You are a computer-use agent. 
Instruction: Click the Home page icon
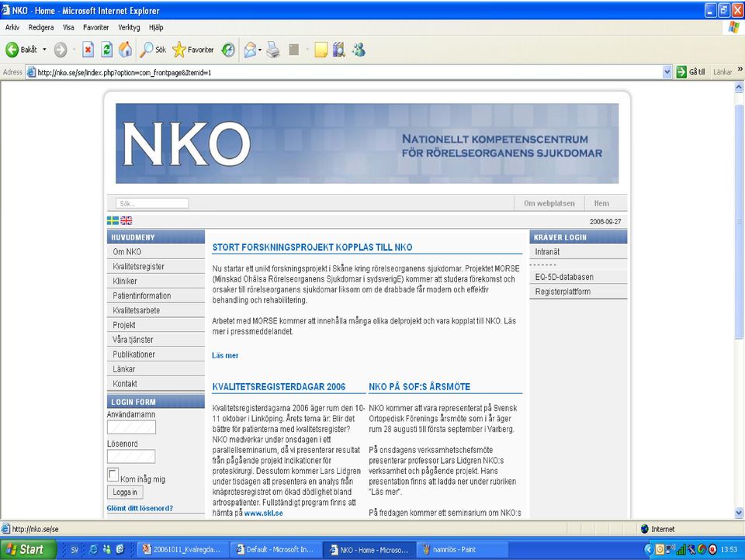pos(126,50)
